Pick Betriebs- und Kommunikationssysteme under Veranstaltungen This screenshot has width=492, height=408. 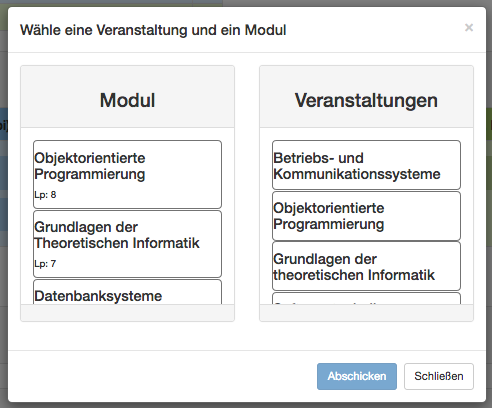click(366, 165)
